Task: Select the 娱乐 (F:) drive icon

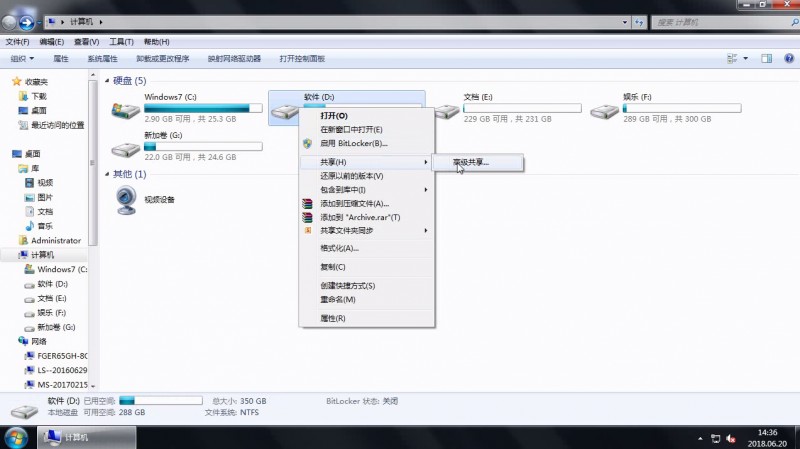Action: click(x=605, y=111)
